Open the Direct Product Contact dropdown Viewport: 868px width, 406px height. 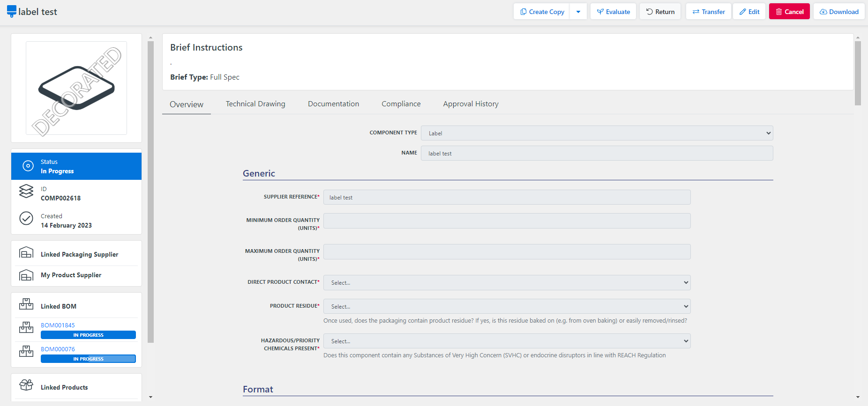[x=507, y=282]
